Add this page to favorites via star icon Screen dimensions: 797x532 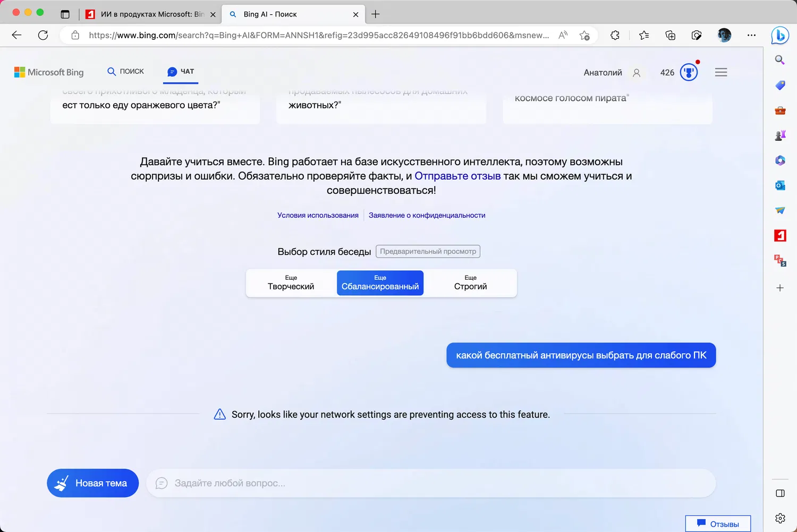[x=584, y=35]
